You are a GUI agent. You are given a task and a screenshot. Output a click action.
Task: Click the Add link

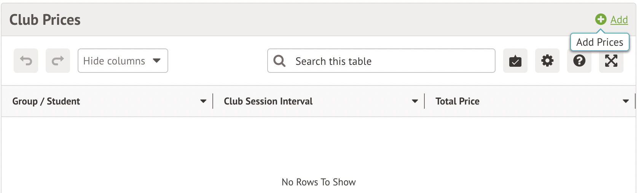click(x=619, y=20)
